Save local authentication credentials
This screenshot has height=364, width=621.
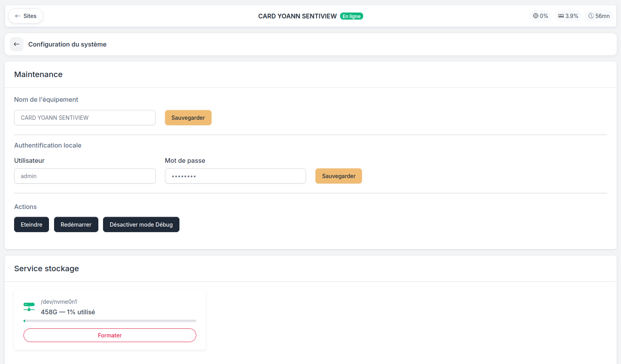(x=339, y=176)
